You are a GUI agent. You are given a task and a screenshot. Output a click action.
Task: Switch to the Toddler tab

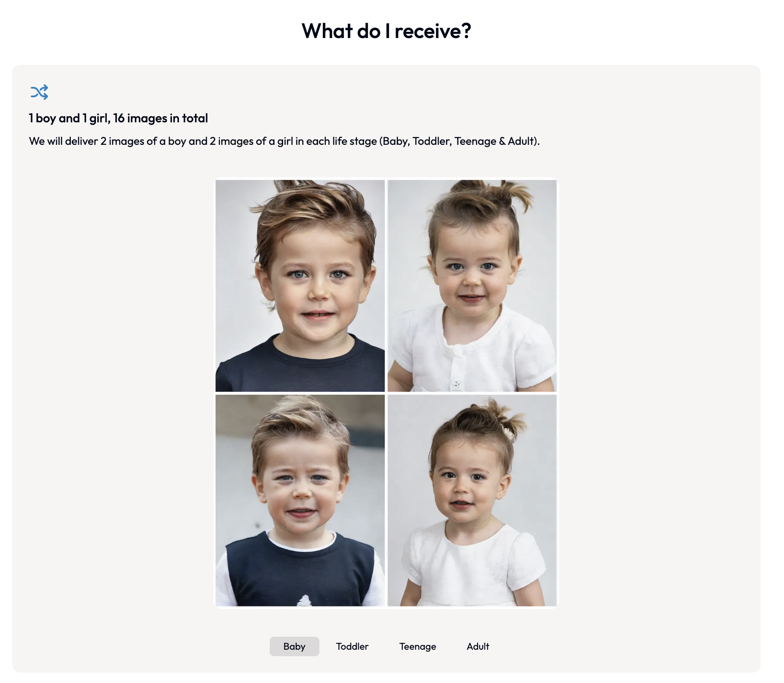pyautogui.click(x=352, y=646)
